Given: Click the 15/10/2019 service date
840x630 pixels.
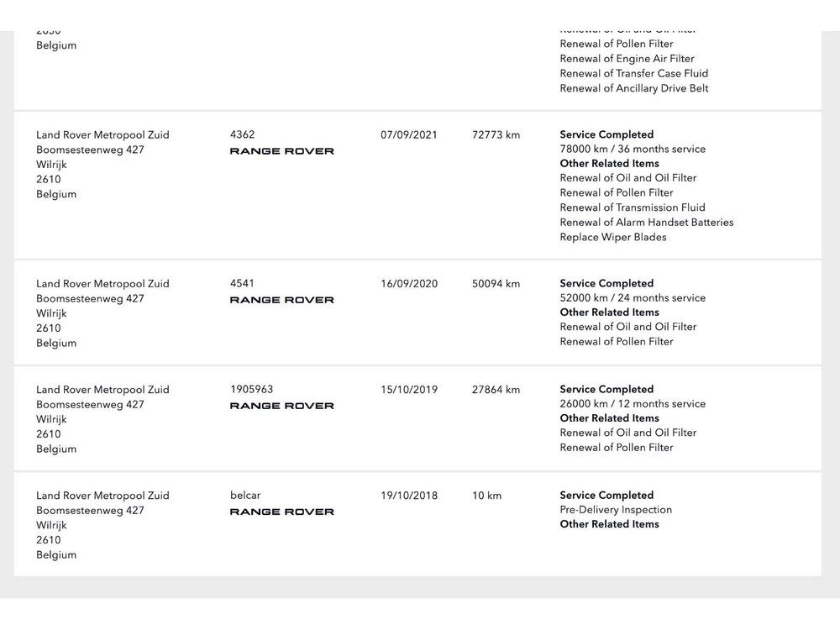Looking at the screenshot, I should [409, 390].
